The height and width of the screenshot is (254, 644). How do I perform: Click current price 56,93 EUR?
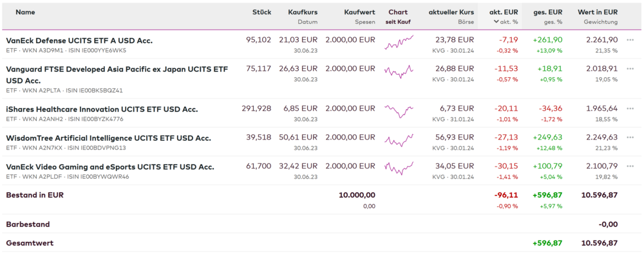coord(455,138)
